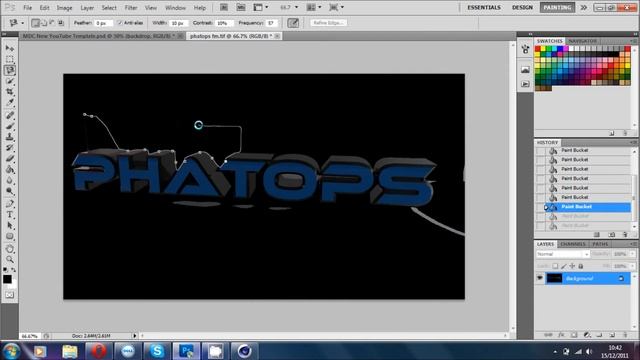This screenshot has width=640, height=360.
Task: Toggle Lock all
Action: point(581,266)
